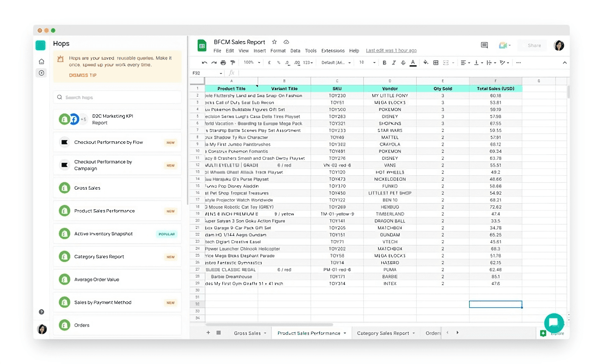Open the zoom 100% dropdown
This screenshot has height=364, width=603.
point(252,63)
